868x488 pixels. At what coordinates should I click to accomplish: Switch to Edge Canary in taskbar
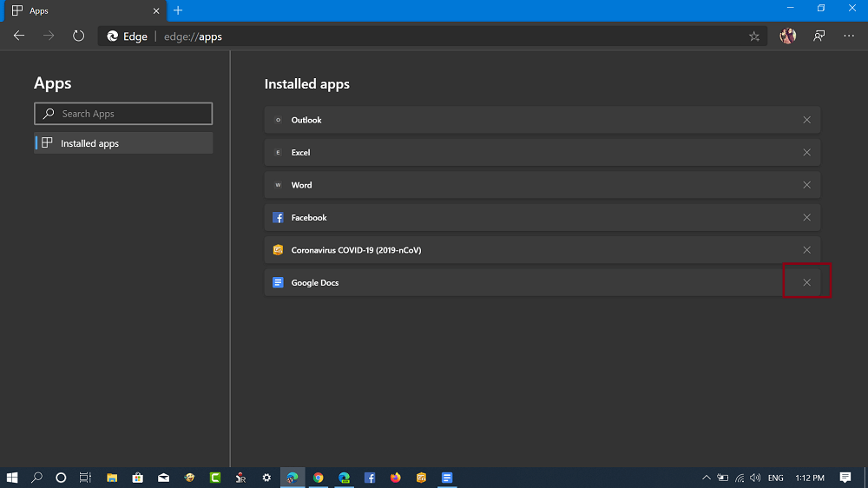293,478
